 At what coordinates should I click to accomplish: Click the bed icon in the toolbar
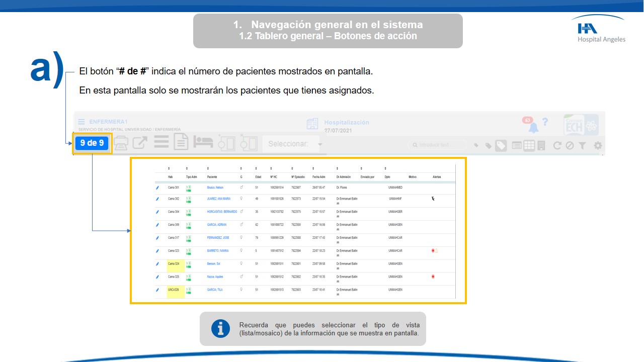[x=204, y=143]
